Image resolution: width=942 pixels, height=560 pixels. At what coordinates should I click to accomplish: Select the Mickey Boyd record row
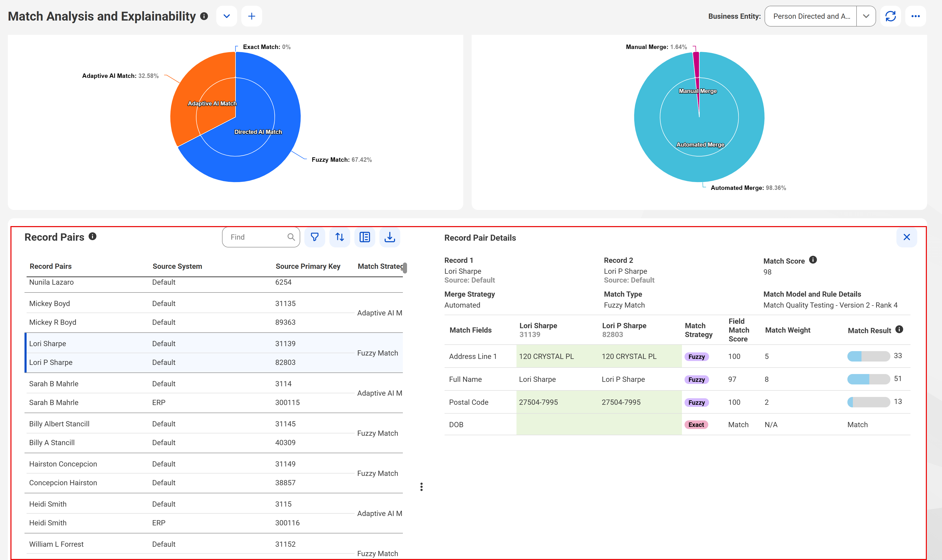pyautogui.click(x=190, y=303)
